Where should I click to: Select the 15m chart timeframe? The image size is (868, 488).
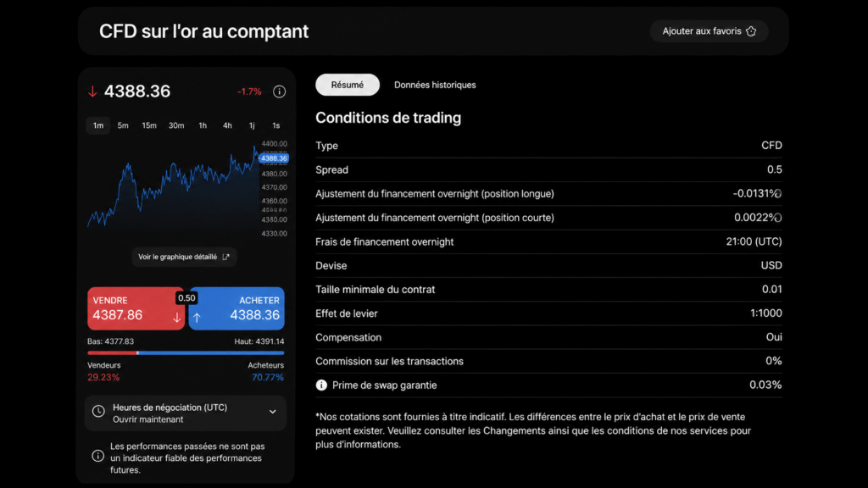(x=149, y=125)
